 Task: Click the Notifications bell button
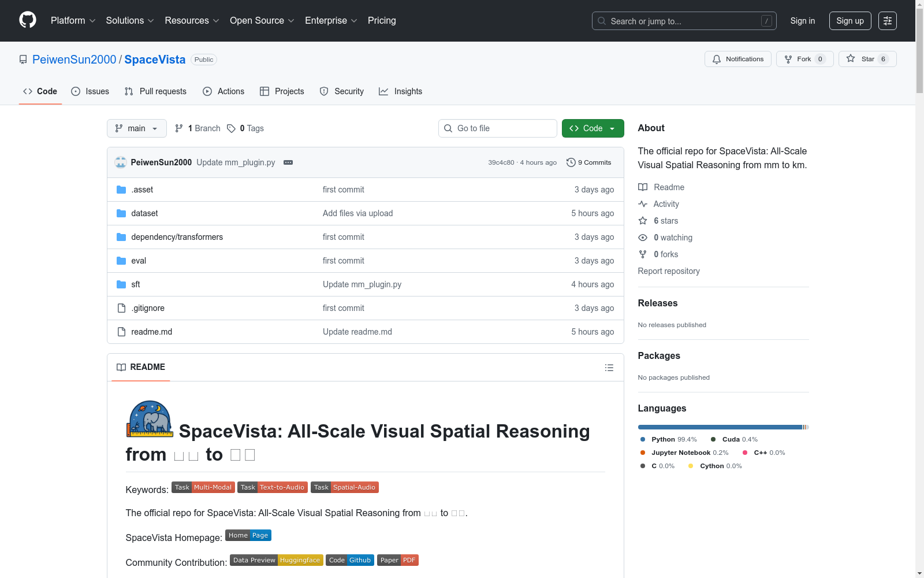point(737,59)
